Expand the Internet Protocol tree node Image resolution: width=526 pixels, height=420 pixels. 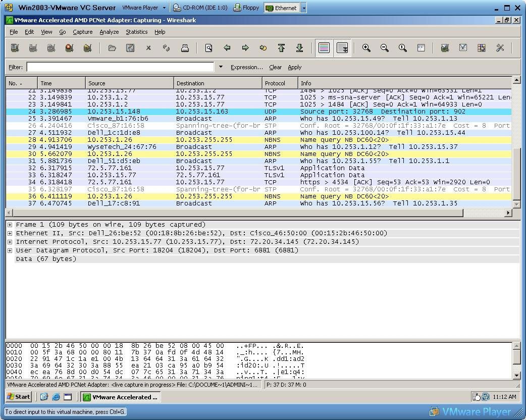10,242
